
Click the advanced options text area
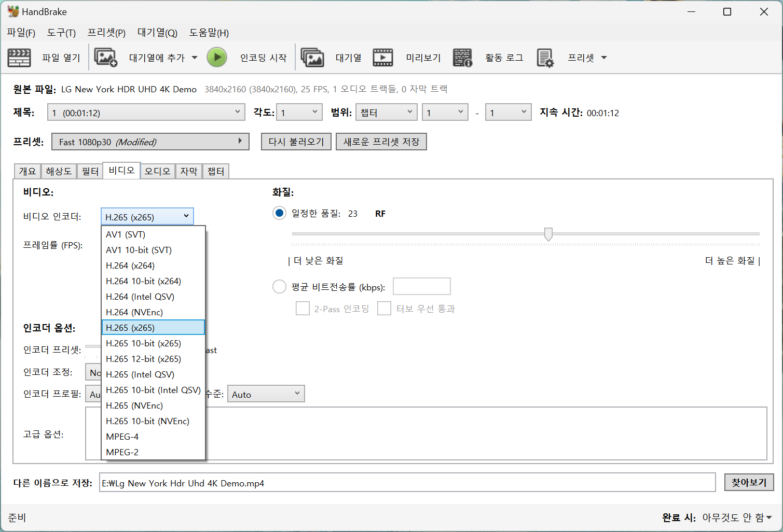[426, 433]
